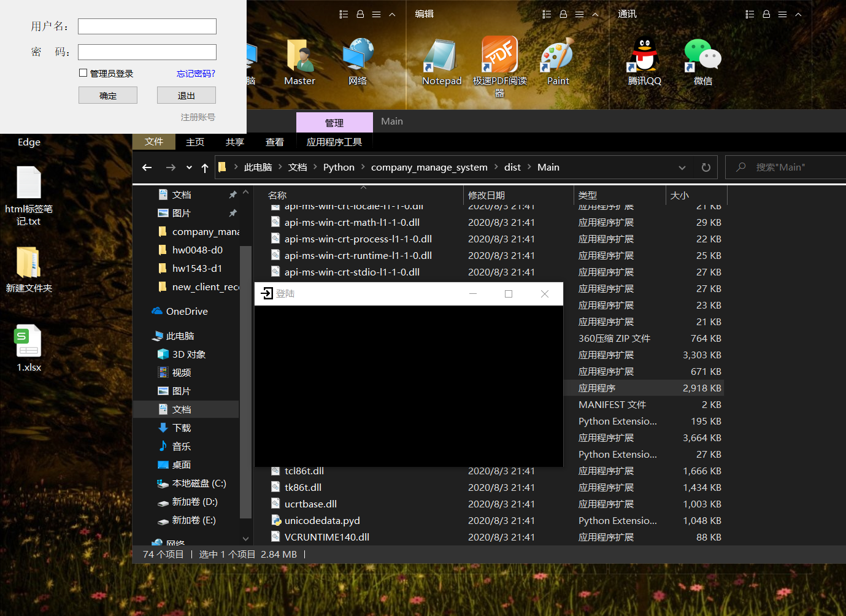The width and height of the screenshot is (846, 616).
Task: Refresh the Main folder view
Action: [706, 167]
